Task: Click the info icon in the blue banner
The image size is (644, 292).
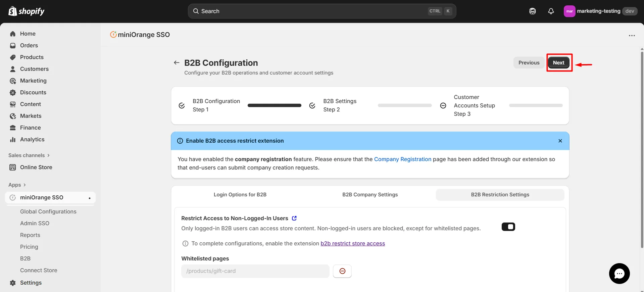Action: pos(180,141)
